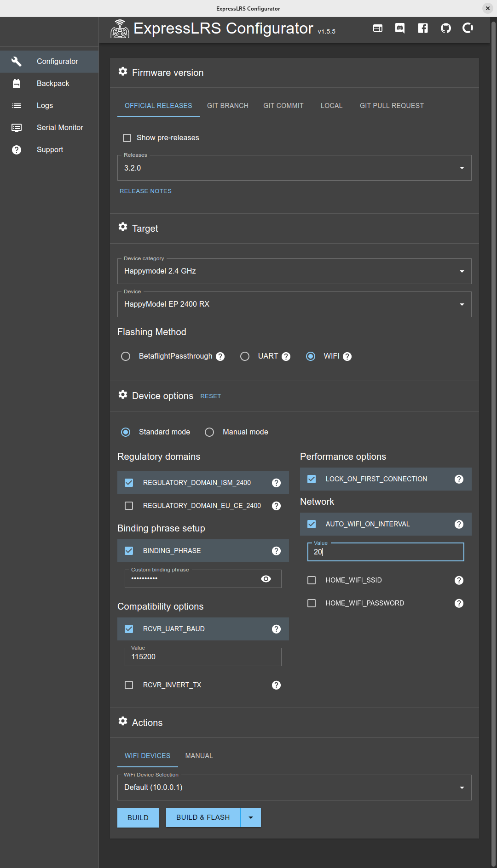Check REGULATORY_DOMAIN_EU_CE_2400 option

click(129, 506)
